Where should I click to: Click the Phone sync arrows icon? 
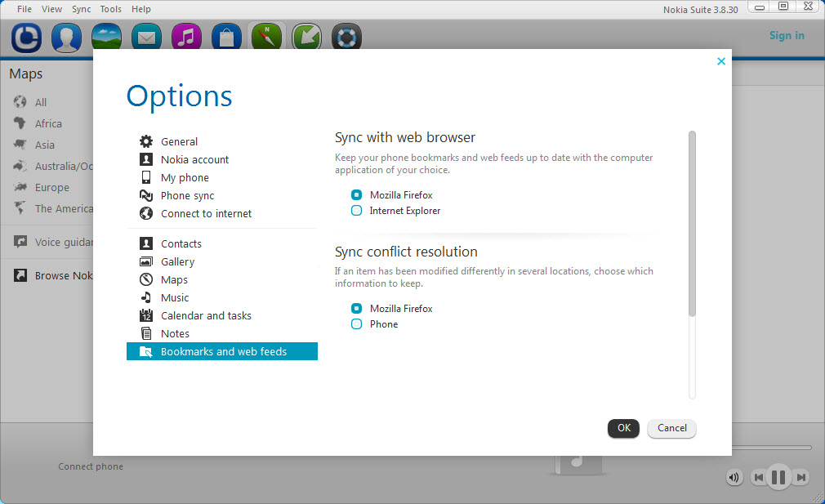click(x=145, y=195)
